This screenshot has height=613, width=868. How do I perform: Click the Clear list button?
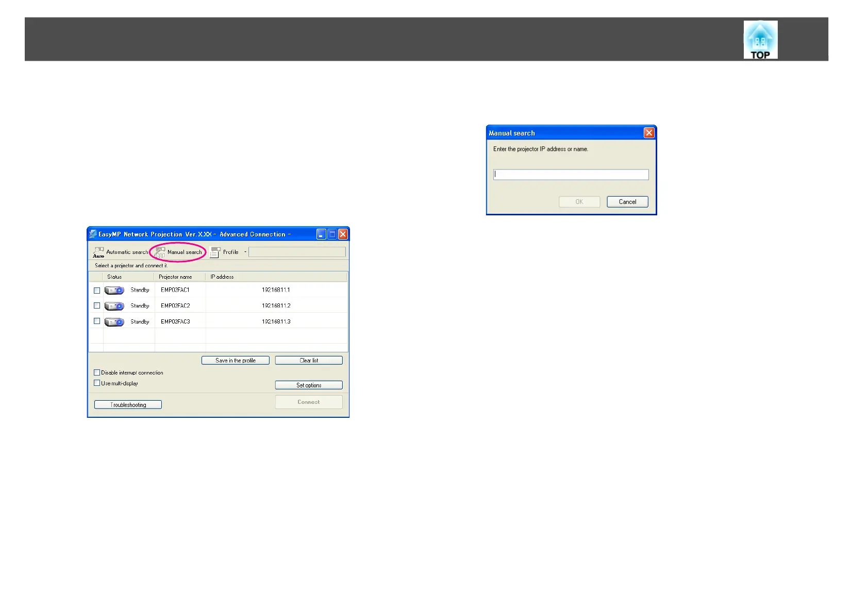[309, 361]
